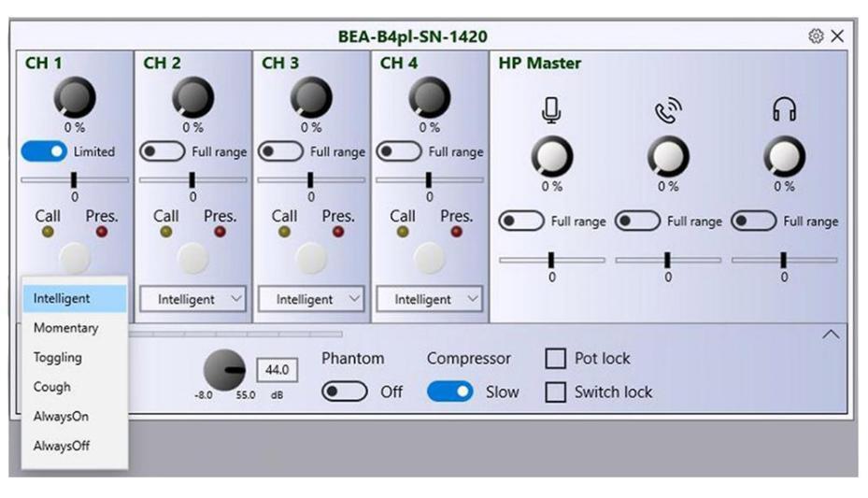This screenshot has height=498, width=868.
Task: Click the CH 3 Pres. indicator LED
Action: click(x=338, y=232)
